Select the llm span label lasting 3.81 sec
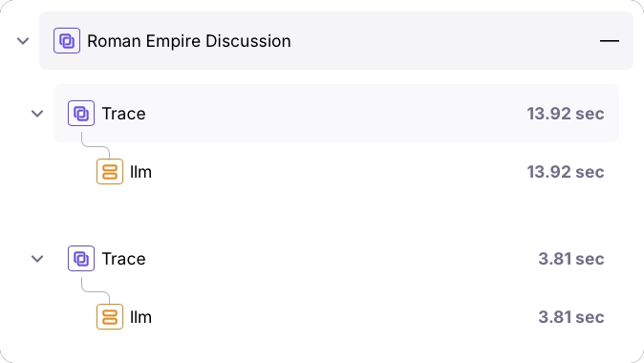This screenshot has height=363, width=644. pos(140,317)
